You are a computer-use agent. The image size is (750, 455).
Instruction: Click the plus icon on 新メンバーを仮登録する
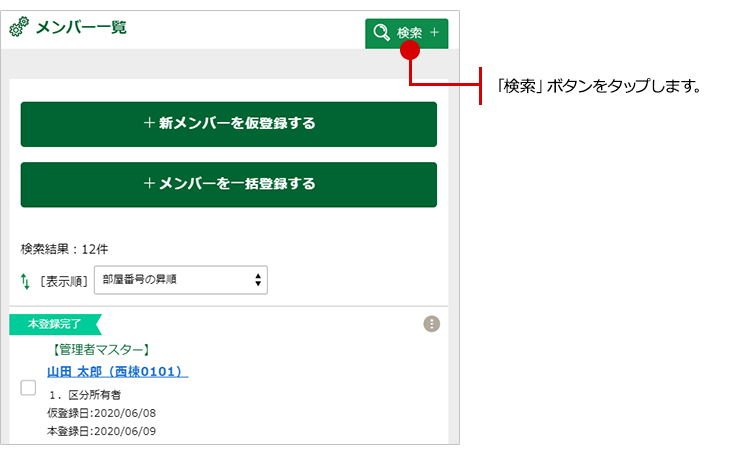pos(149,124)
